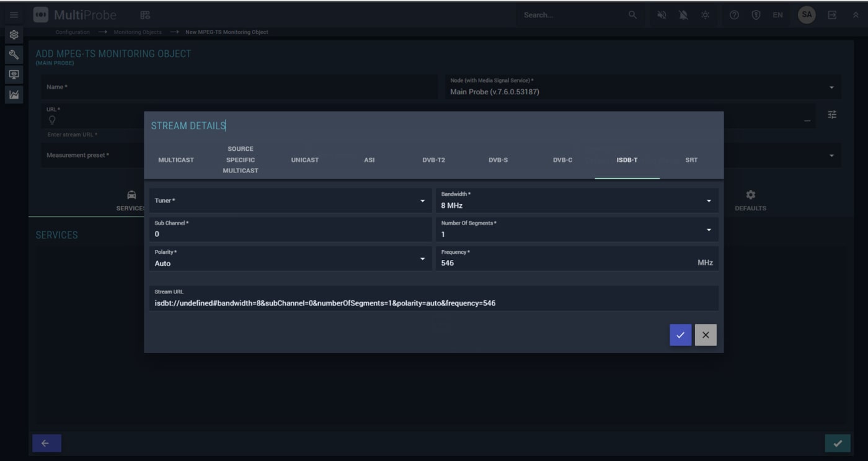
Task: Select the Source Specific Multicast tab
Action: tap(241, 160)
